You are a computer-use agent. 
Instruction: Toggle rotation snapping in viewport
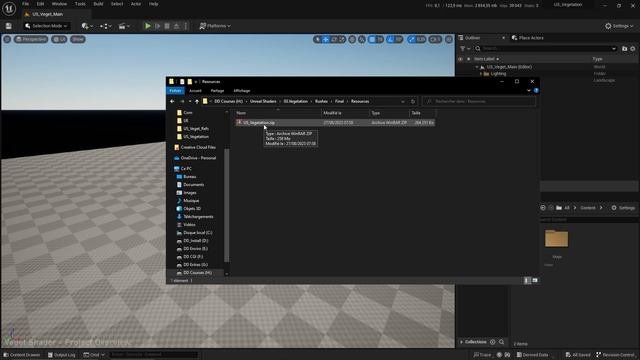coord(390,40)
